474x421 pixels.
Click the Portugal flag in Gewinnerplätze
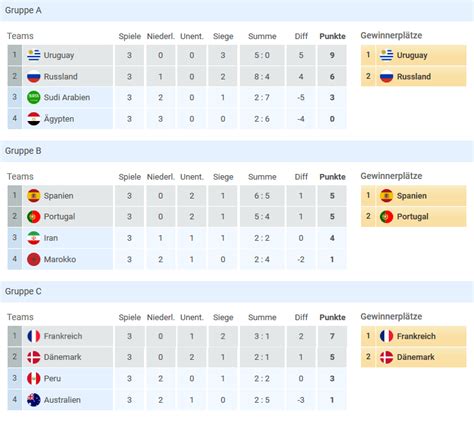click(x=386, y=217)
